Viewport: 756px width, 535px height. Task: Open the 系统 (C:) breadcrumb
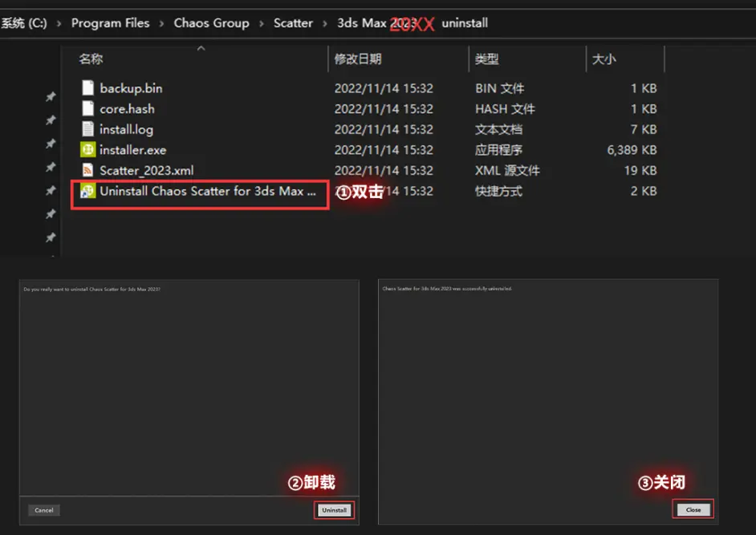click(23, 22)
